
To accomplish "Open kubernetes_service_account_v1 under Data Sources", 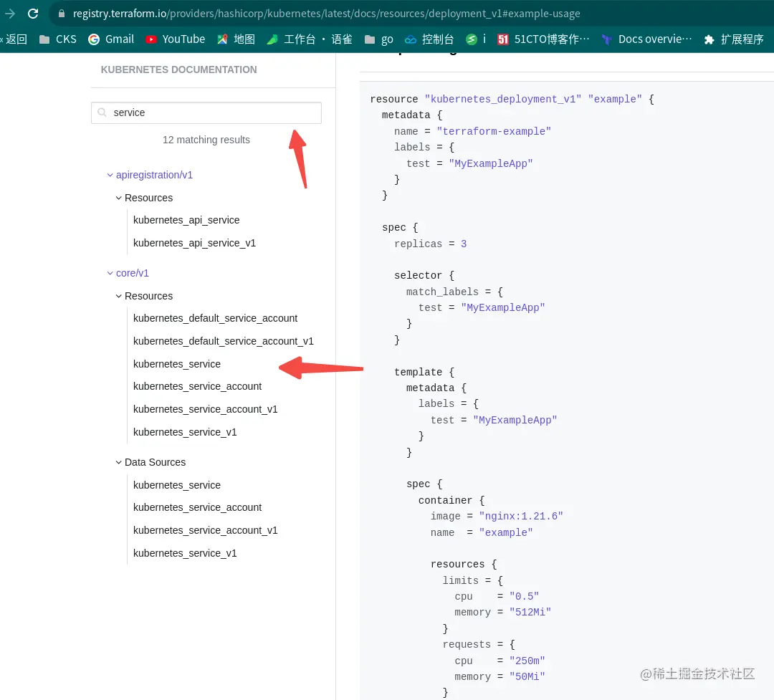I will (206, 530).
